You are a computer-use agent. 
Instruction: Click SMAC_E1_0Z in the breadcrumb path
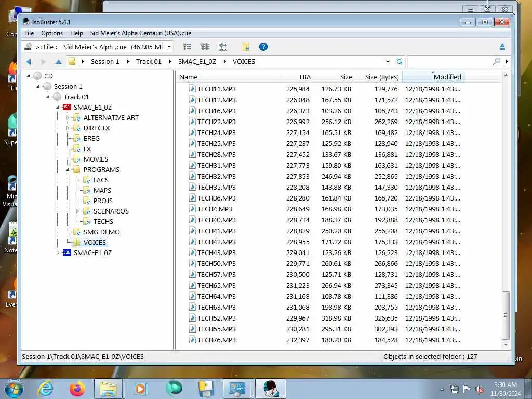click(197, 62)
